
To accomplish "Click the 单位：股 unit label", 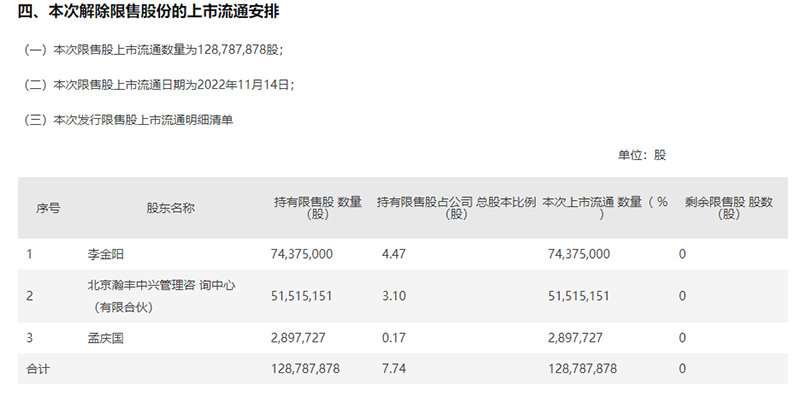I will [x=642, y=155].
